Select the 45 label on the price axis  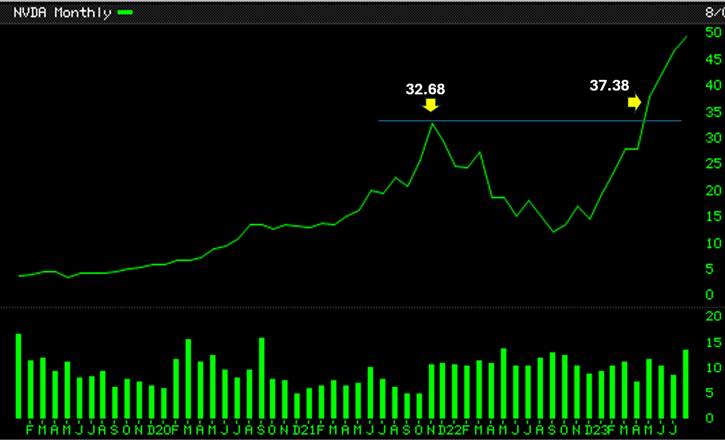[713, 59]
